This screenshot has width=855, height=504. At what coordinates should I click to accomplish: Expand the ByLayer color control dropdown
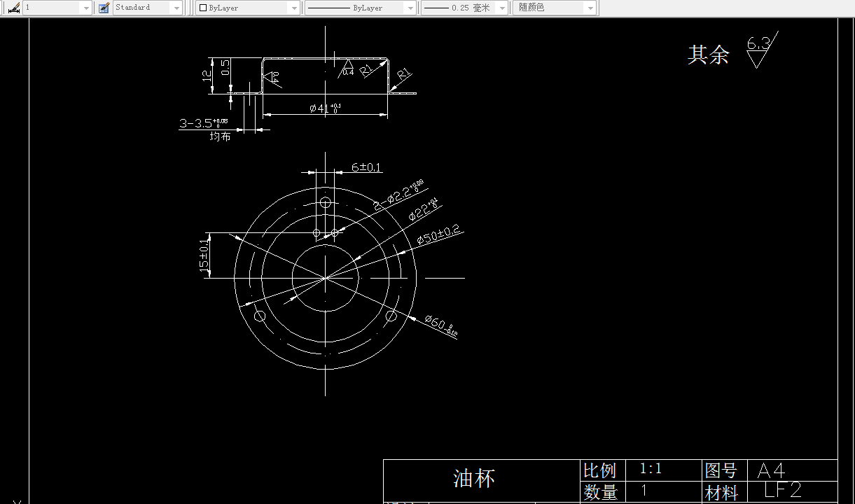point(293,8)
